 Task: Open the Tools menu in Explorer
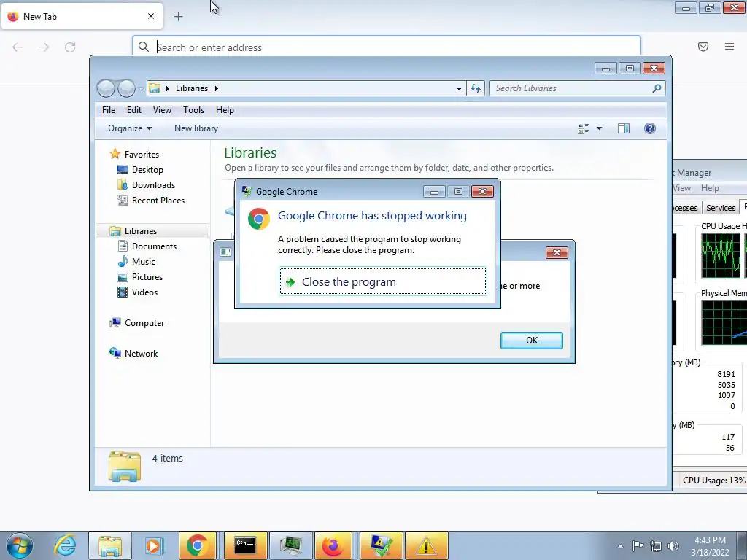point(193,110)
